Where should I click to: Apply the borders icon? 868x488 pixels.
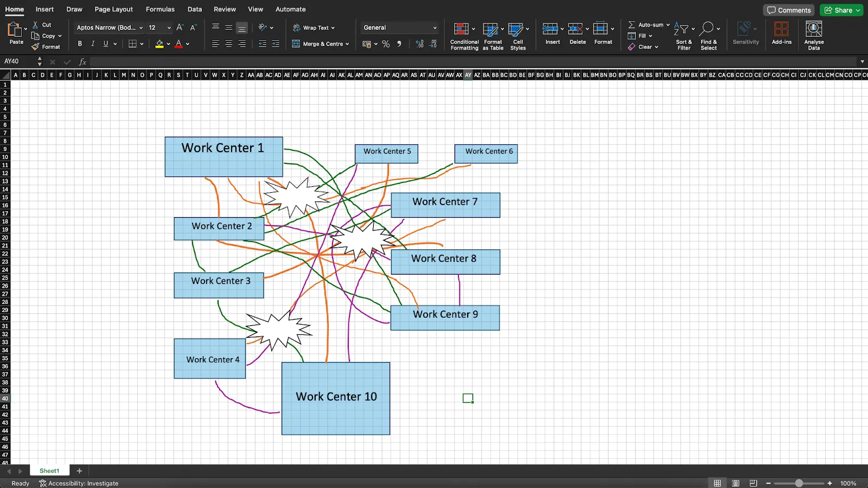(x=132, y=44)
